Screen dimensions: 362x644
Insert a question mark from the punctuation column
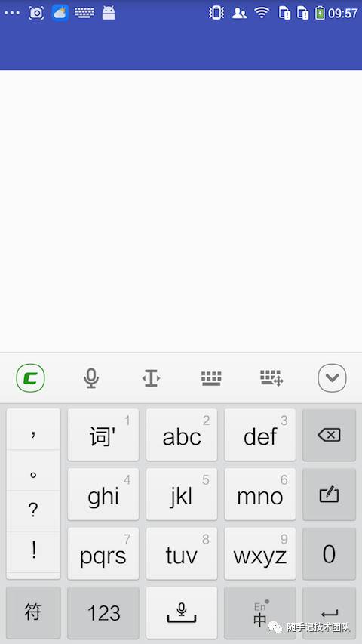point(33,510)
